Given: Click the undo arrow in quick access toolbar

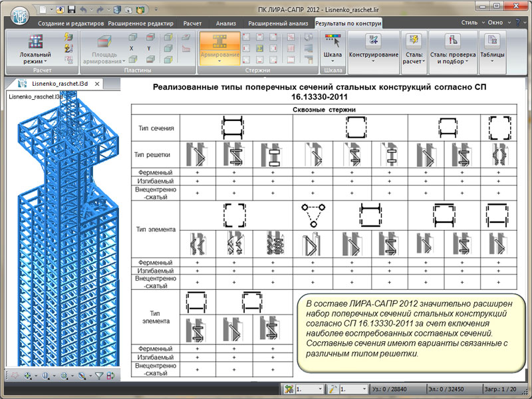Looking at the screenshot, I should pos(82,11).
